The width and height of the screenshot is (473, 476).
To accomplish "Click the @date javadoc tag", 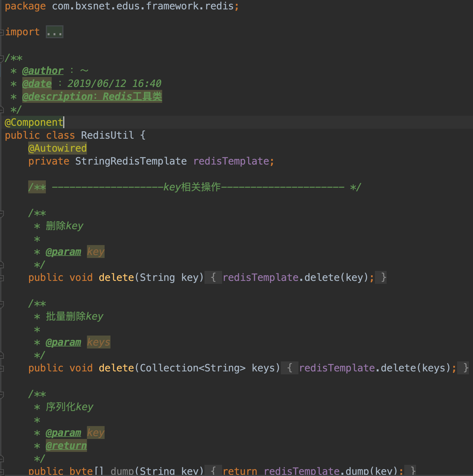I will point(37,83).
